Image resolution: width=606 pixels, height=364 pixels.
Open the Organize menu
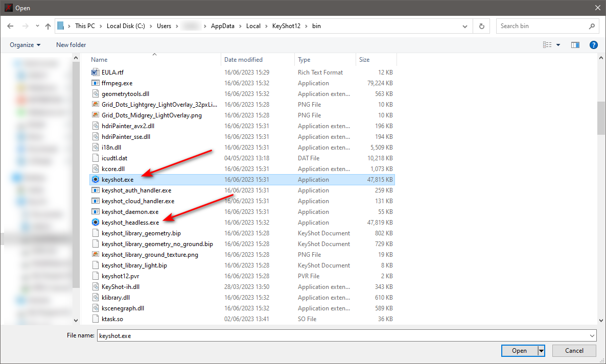coord(25,45)
